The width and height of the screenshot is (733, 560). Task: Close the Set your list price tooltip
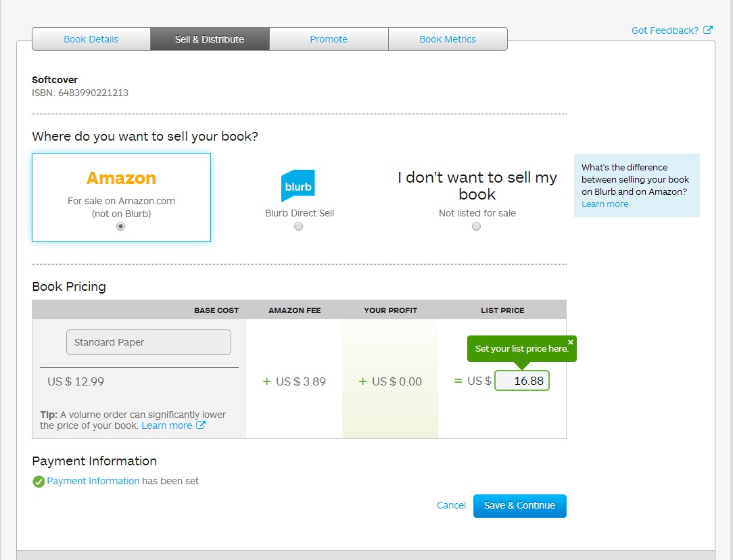(x=570, y=342)
